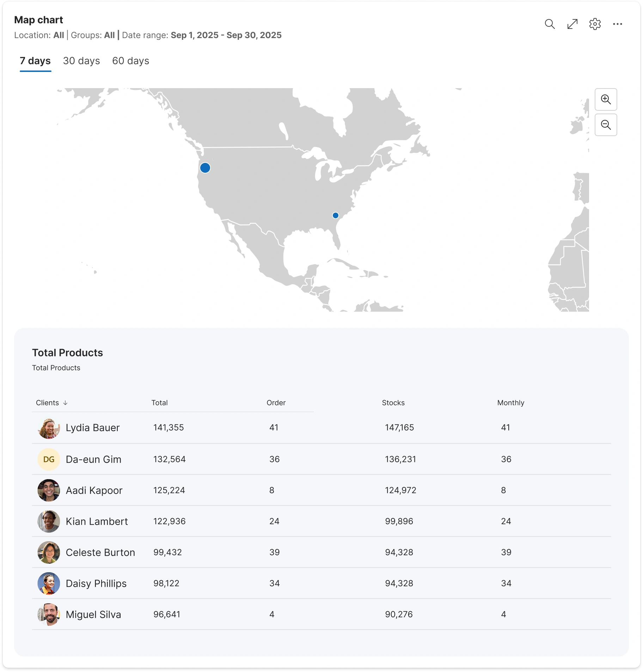Click the Stocks column header

point(393,403)
